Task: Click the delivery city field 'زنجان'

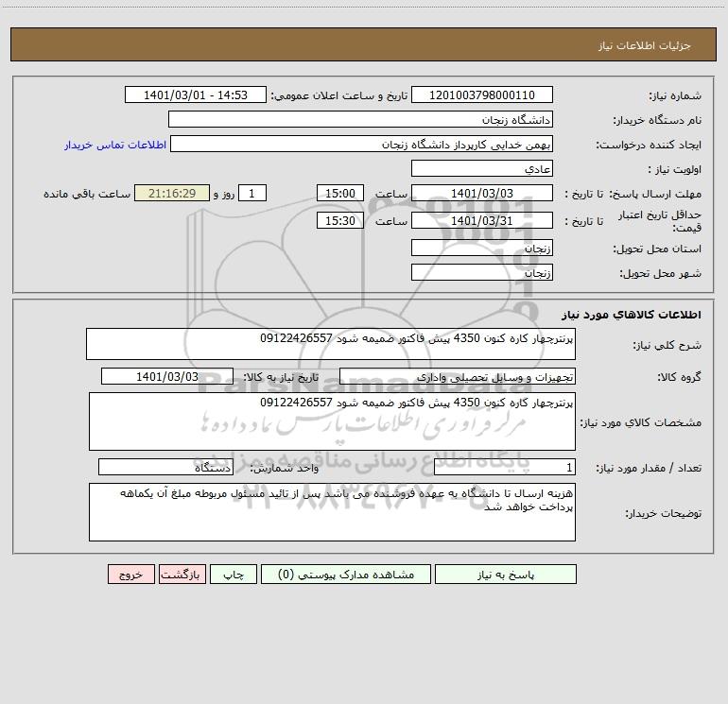Action: pyautogui.click(x=482, y=272)
